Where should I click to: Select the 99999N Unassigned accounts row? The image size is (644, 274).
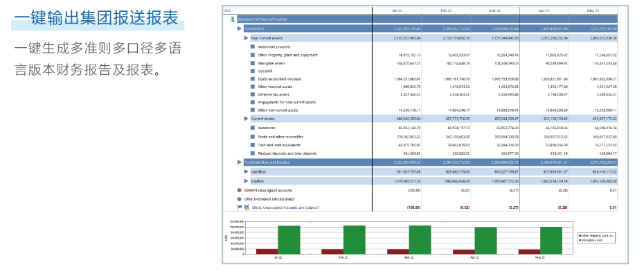click(x=268, y=191)
